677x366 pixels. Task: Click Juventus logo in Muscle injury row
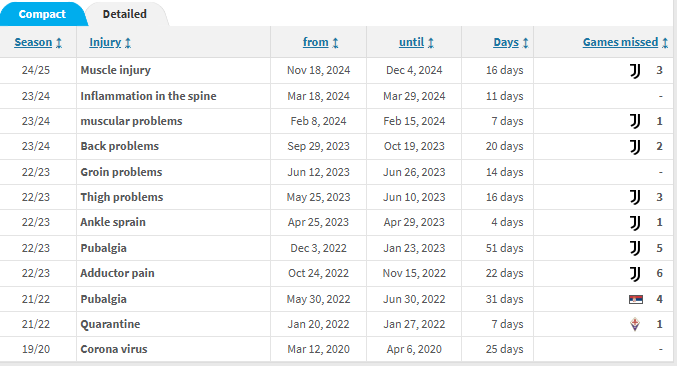[635, 70]
